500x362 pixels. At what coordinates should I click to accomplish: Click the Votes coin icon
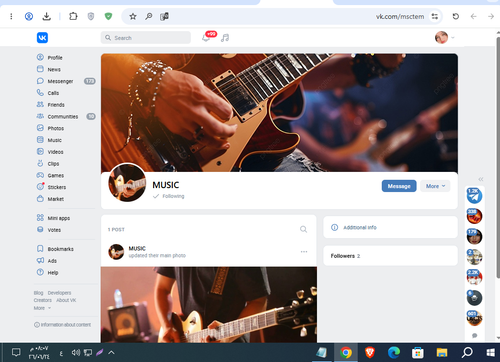pyautogui.click(x=40, y=229)
